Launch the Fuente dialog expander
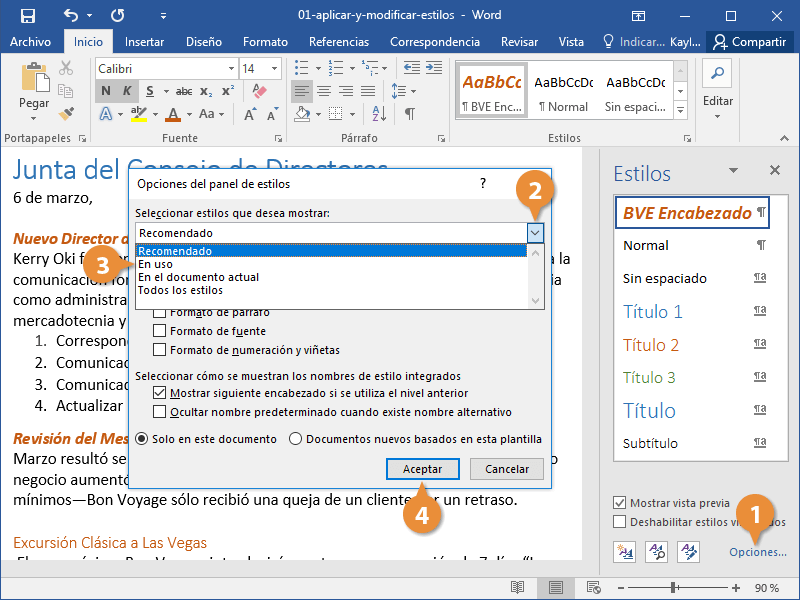The height and width of the screenshot is (600, 800). pos(279,138)
